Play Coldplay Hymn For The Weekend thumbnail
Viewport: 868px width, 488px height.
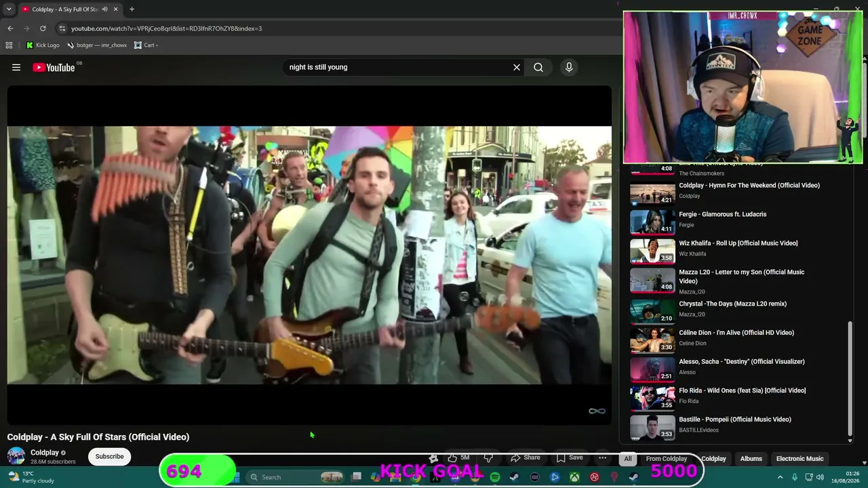point(652,193)
